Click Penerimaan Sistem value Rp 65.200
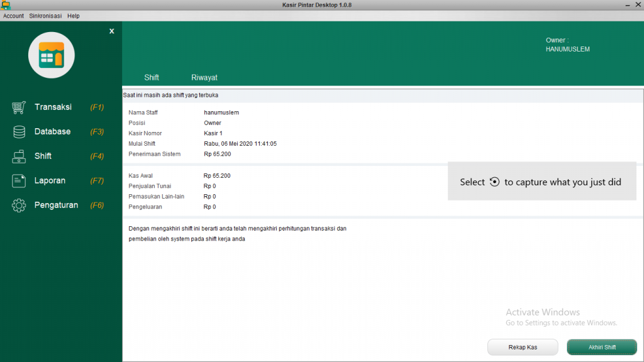 [x=217, y=155]
